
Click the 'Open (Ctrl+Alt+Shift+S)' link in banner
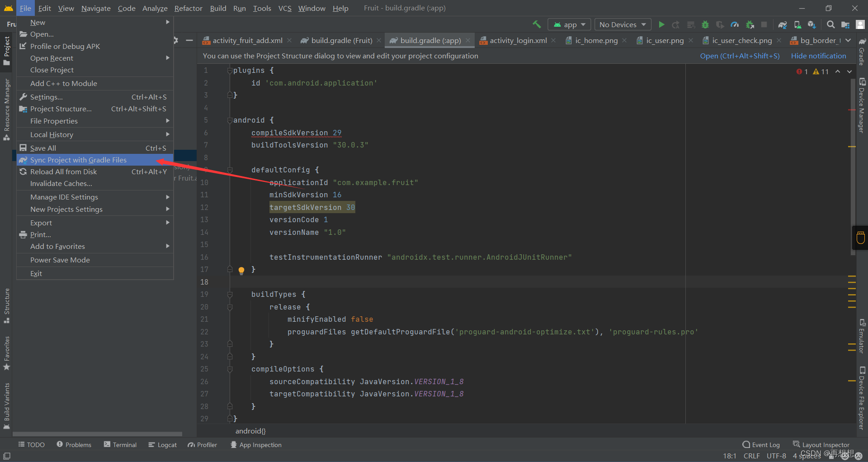[x=740, y=56]
